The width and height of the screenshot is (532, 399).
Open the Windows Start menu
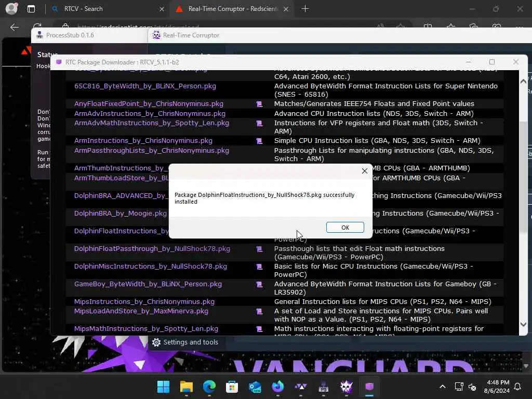163,387
